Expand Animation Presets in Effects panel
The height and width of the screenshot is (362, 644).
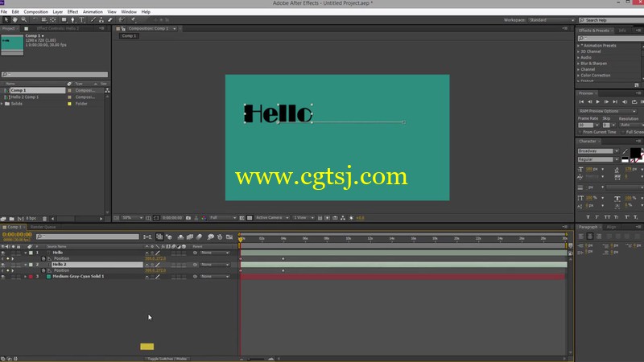(579, 46)
